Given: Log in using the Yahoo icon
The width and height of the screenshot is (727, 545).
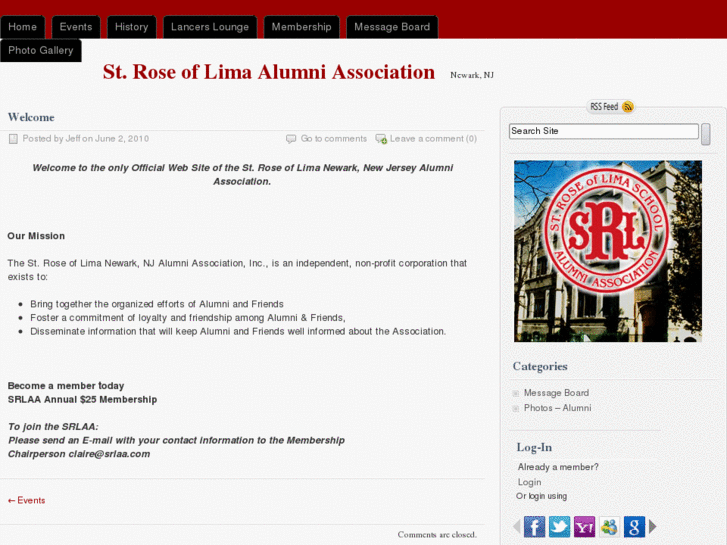Looking at the screenshot, I should click(x=584, y=526).
